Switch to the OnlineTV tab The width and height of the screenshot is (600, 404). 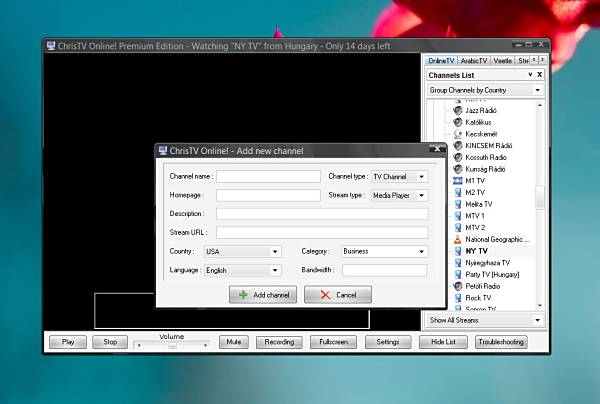point(441,60)
